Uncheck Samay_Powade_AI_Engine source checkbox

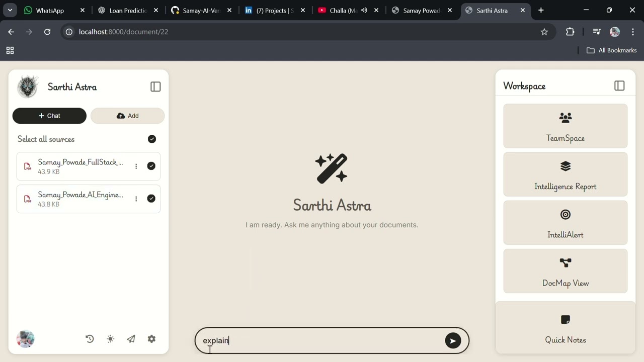pos(151,199)
